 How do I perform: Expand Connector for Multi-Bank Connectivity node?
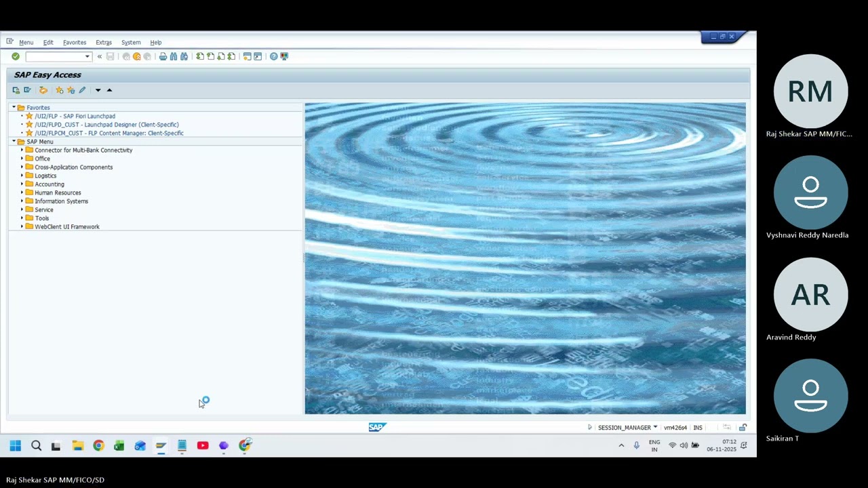click(22, 150)
